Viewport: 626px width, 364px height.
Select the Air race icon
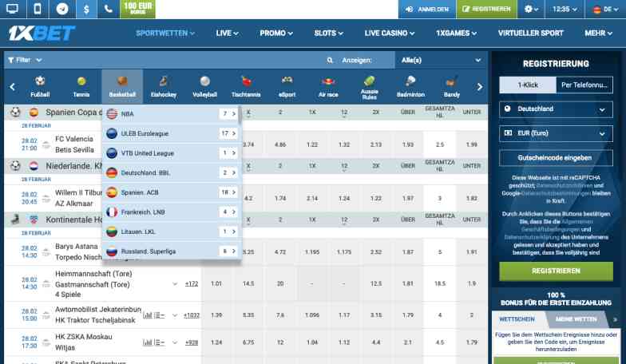tap(328, 86)
